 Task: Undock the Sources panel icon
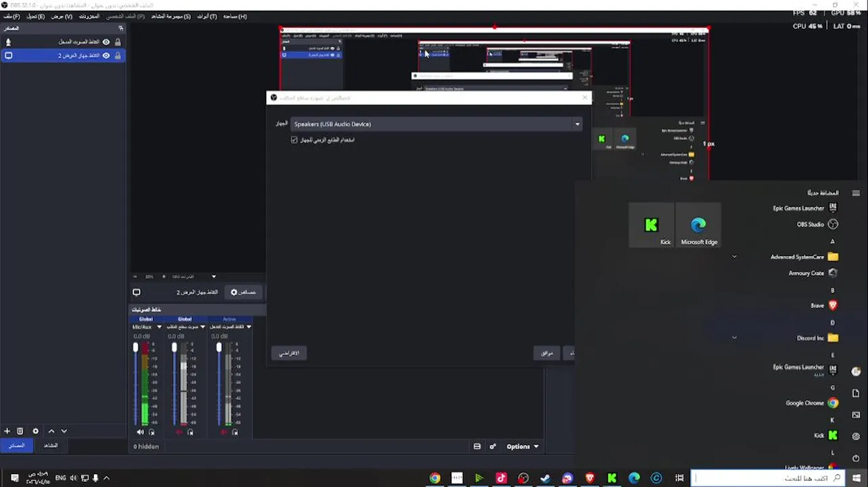point(121,28)
